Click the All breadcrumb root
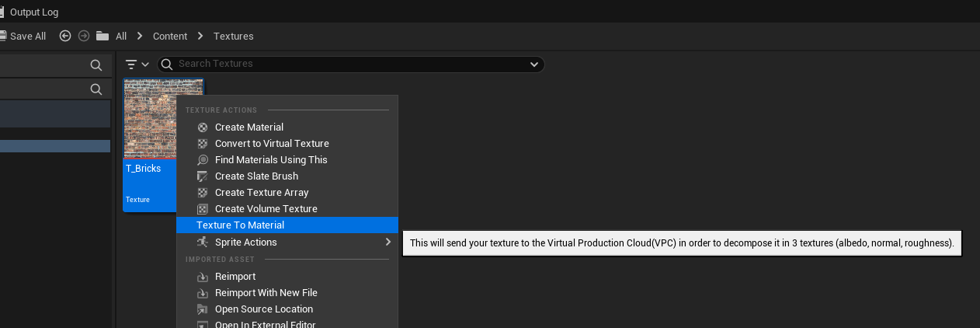 pyautogui.click(x=121, y=37)
